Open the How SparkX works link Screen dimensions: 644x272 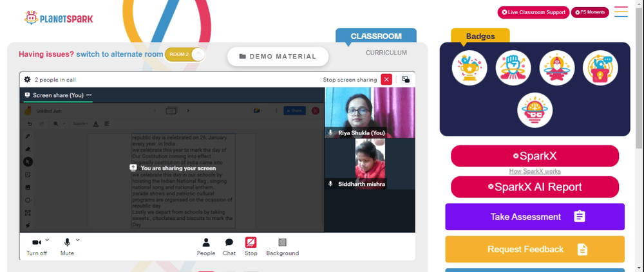coord(535,171)
